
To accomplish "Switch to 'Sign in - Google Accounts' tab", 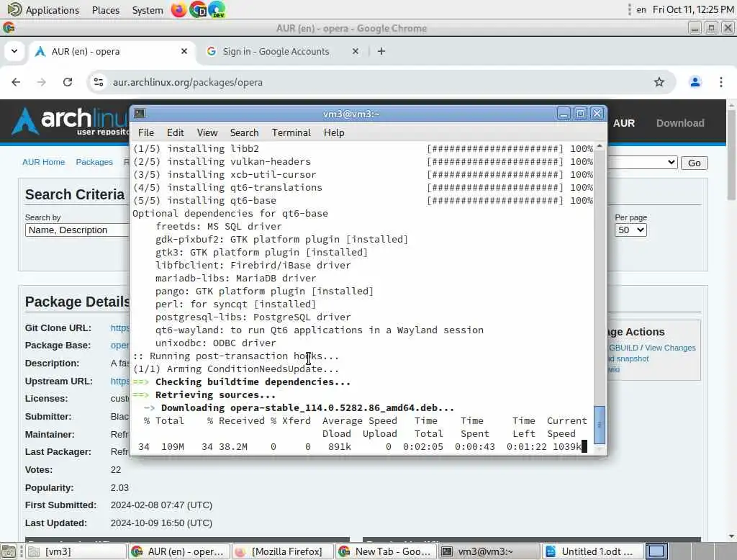I will pyautogui.click(x=275, y=51).
